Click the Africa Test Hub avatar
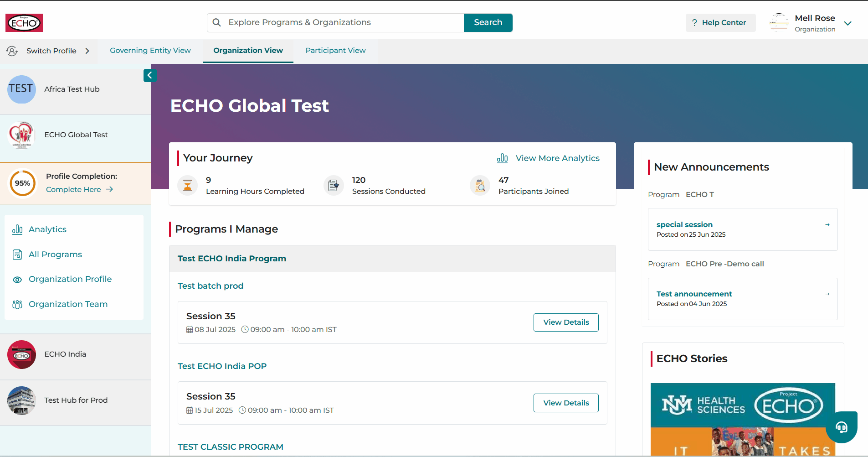Screen dimensions: 868x457 pyautogui.click(x=21, y=89)
